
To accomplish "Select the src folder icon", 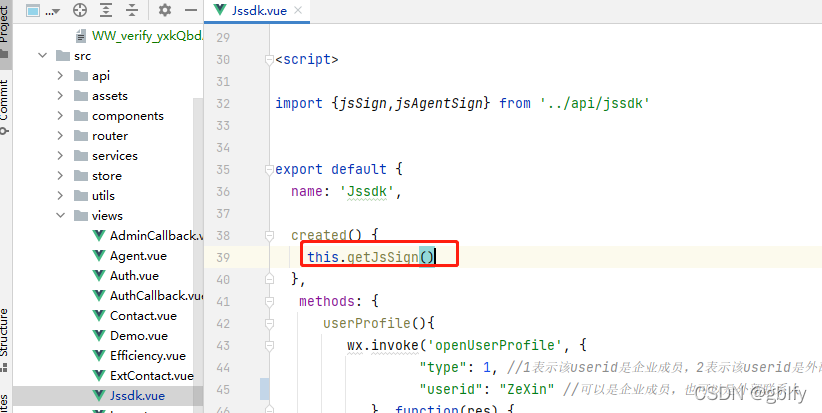I will click(x=62, y=56).
